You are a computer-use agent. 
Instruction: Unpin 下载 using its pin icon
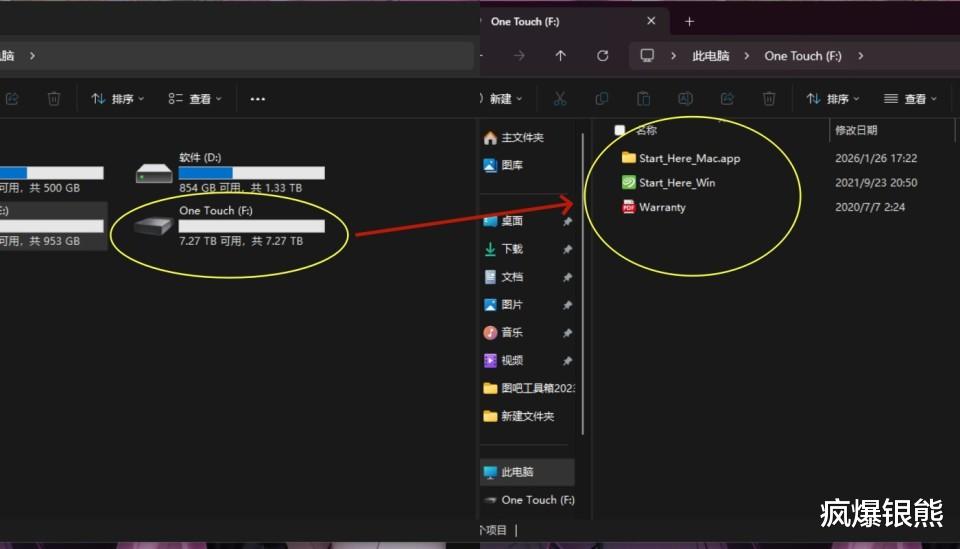click(x=568, y=249)
